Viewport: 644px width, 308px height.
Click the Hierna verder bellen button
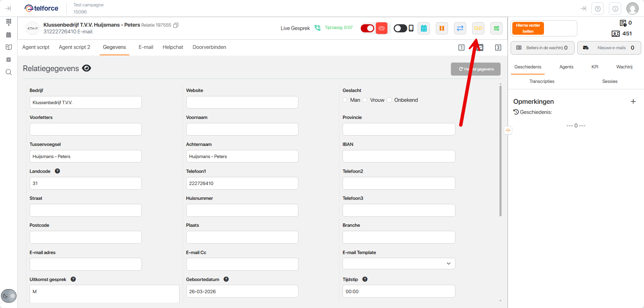tap(528, 28)
